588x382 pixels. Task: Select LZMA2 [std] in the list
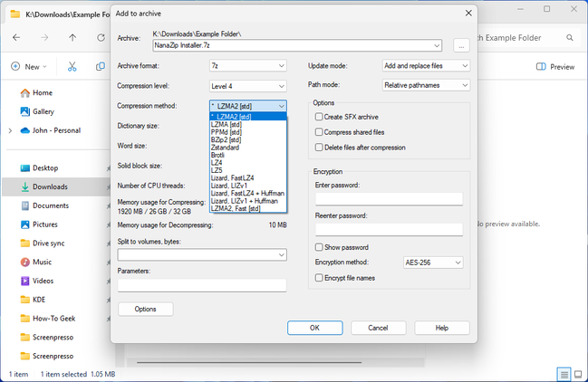click(x=248, y=117)
